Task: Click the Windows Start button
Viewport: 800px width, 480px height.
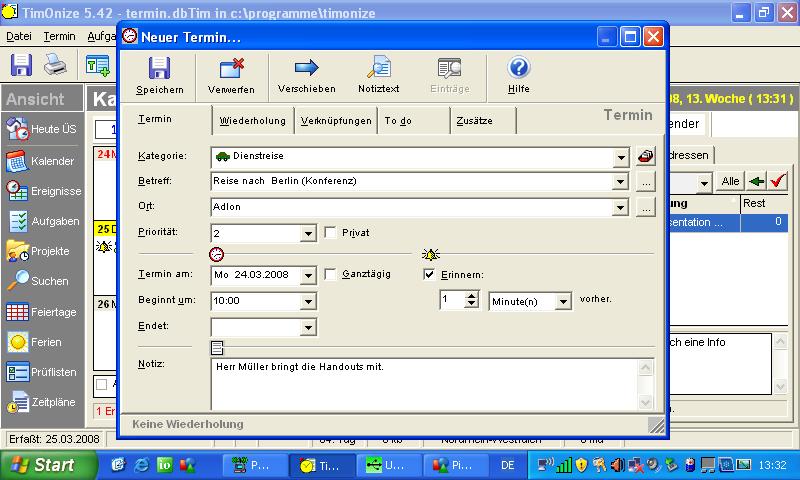Action: click(x=42, y=465)
